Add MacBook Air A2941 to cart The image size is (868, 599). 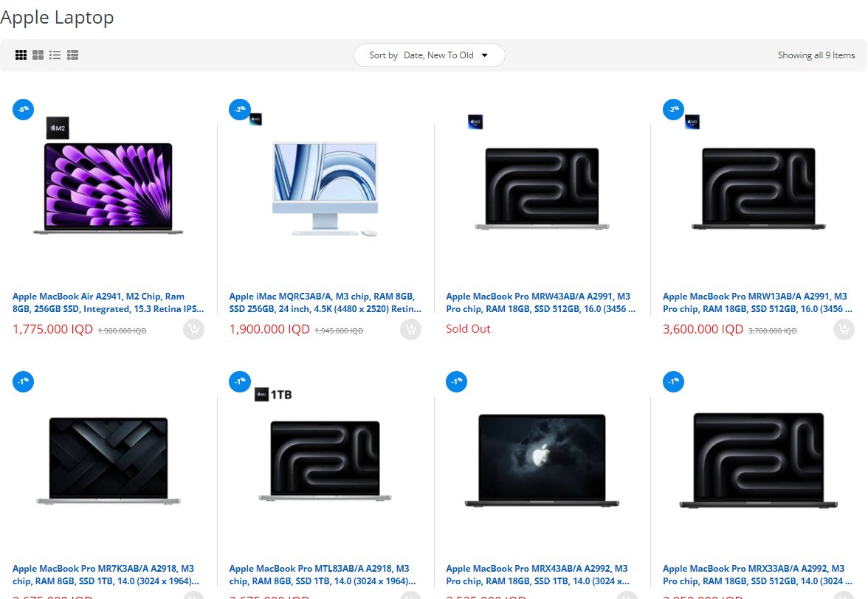193,330
